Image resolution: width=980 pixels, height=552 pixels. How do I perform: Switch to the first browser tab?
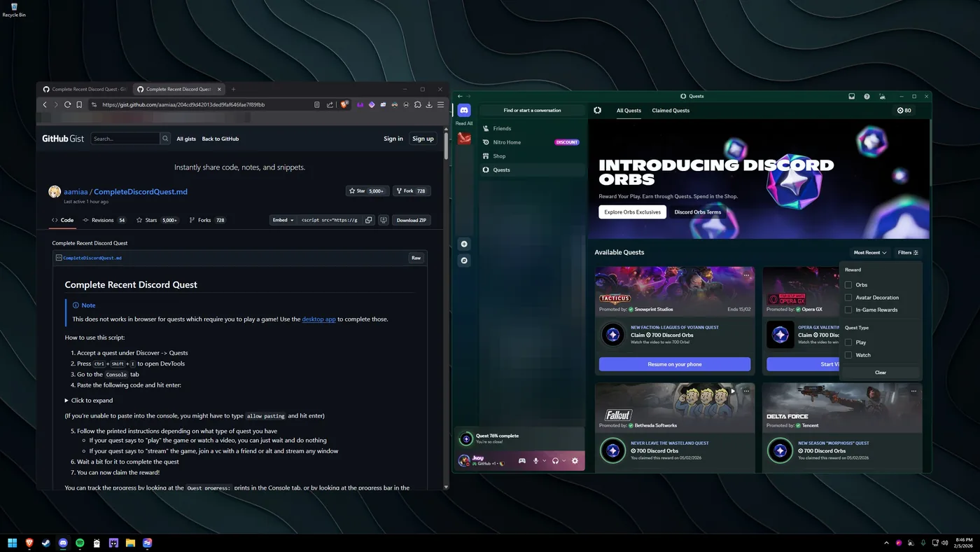(84, 89)
